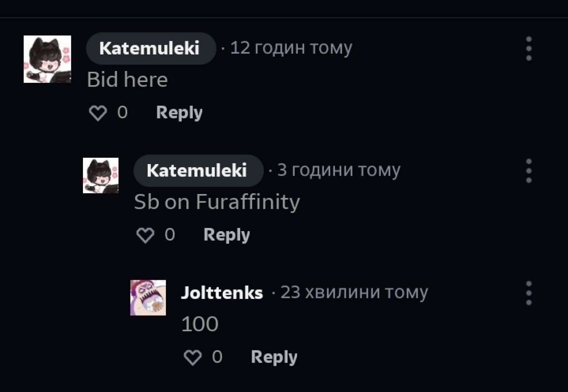Expand the three-dot menu on Jolttenks' comment
The image size is (568, 392).
[529, 293]
